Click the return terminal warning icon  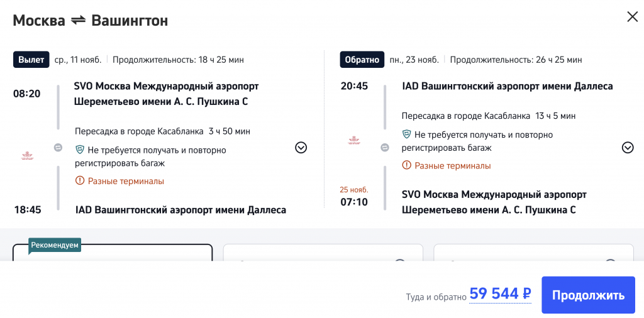click(x=407, y=166)
